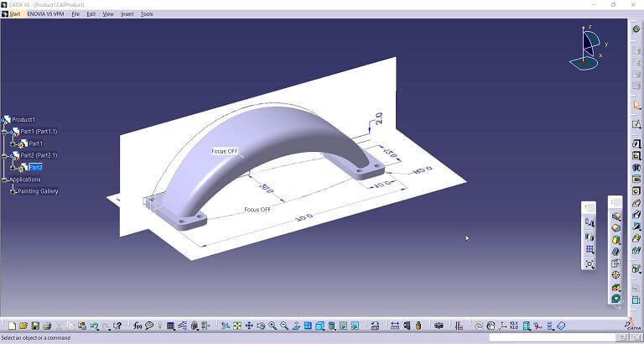This screenshot has width=644, height=344.
Task: Expand the Painting Gallery node
Action: [x=13, y=191]
